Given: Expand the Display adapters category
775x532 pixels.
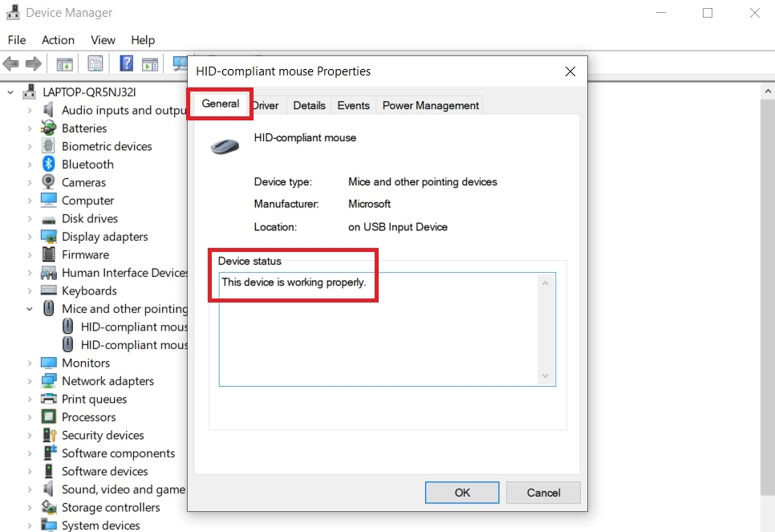Looking at the screenshot, I should pyautogui.click(x=30, y=237).
